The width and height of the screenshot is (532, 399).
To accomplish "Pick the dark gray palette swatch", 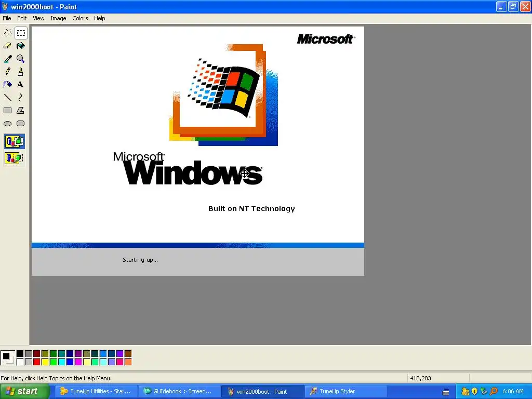I will click(29, 353).
